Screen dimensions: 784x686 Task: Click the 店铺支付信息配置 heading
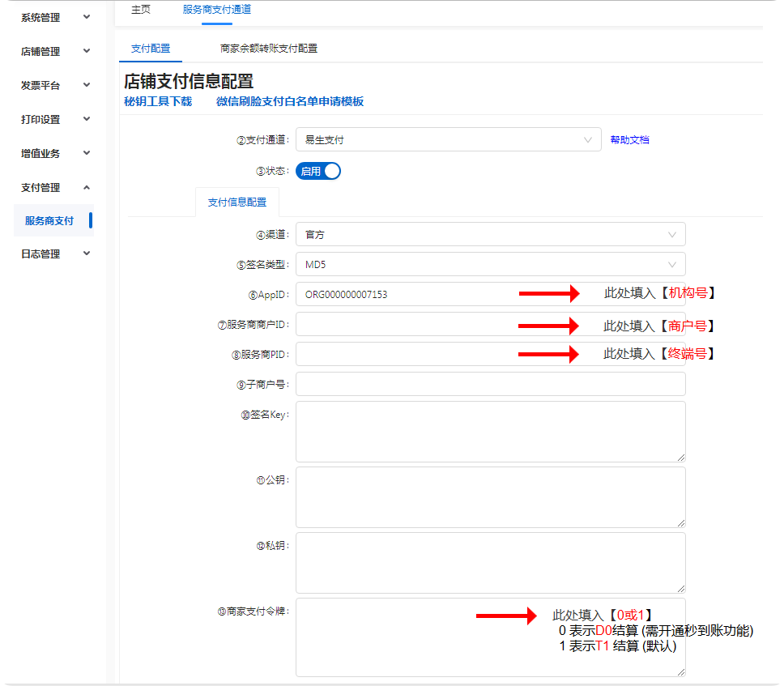(x=189, y=82)
